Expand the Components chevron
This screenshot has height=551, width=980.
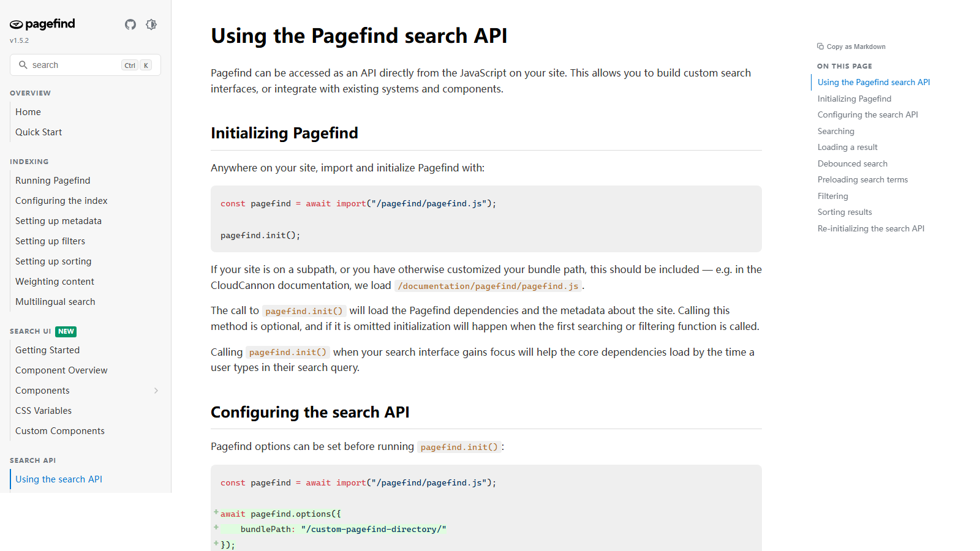click(x=156, y=391)
